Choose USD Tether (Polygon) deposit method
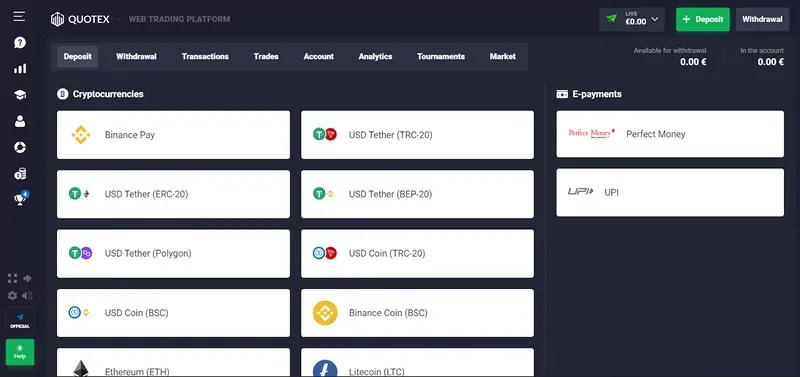This screenshot has width=800, height=377. 173,254
